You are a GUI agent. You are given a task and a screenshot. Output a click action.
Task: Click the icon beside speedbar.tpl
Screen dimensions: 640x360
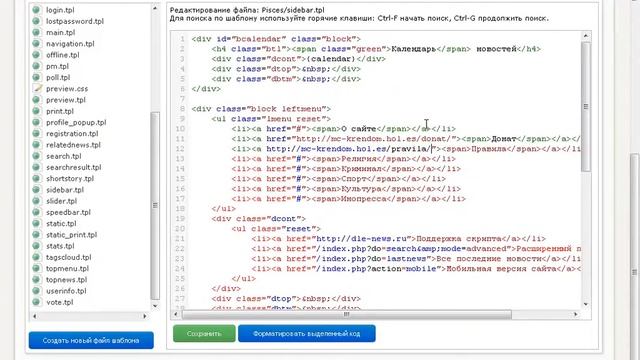tap(36, 211)
